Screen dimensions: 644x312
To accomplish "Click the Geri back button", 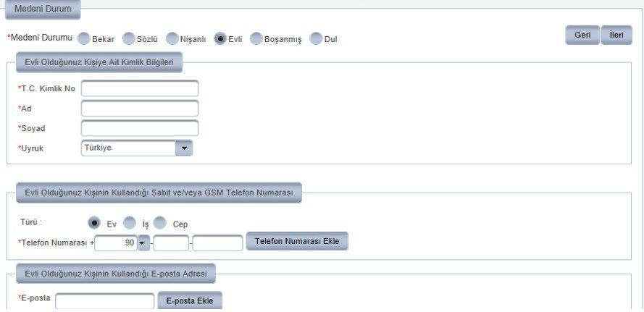I will pyautogui.click(x=582, y=35).
